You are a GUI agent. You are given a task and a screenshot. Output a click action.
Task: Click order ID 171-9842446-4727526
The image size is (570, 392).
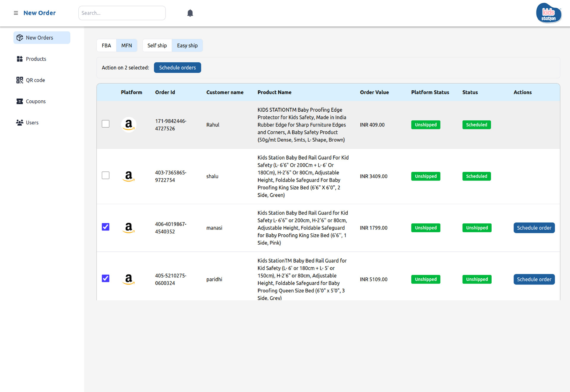171,125
